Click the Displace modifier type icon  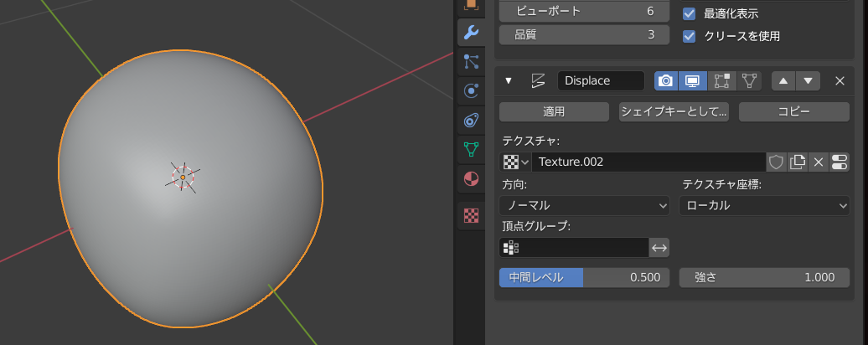tap(537, 80)
